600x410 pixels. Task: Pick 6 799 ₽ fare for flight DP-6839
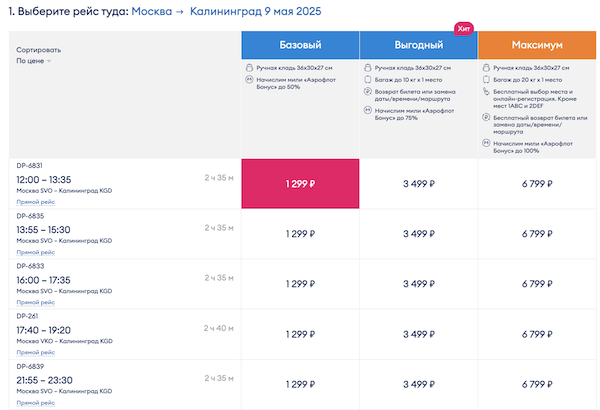tap(536, 384)
